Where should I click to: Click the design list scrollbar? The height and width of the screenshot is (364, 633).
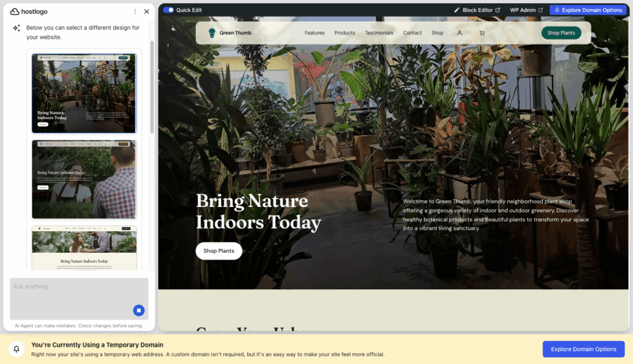[152, 87]
